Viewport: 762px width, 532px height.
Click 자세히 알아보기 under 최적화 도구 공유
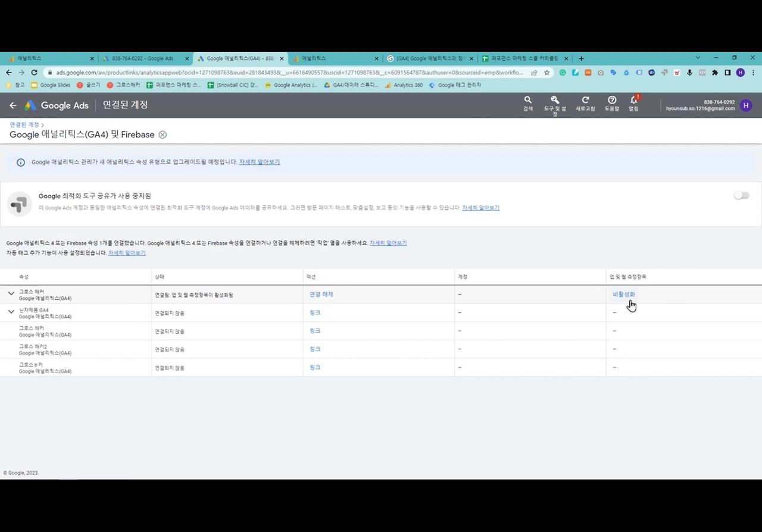(x=480, y=208)
